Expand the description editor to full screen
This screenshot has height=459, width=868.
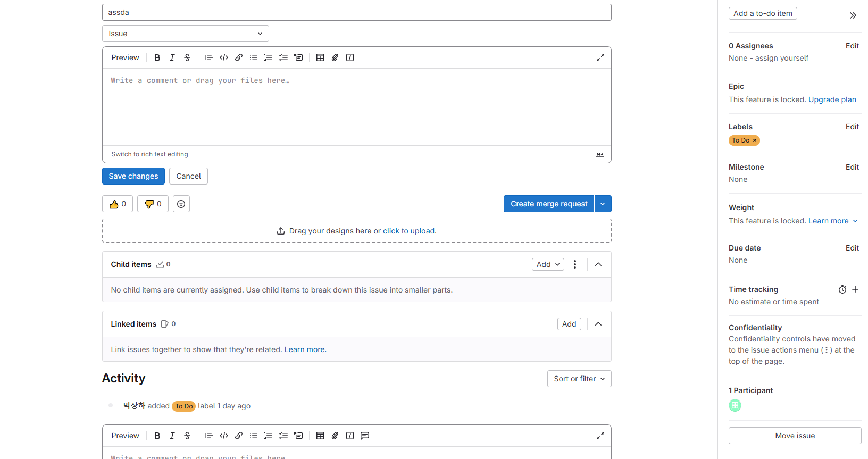click(x=600, y=57)
